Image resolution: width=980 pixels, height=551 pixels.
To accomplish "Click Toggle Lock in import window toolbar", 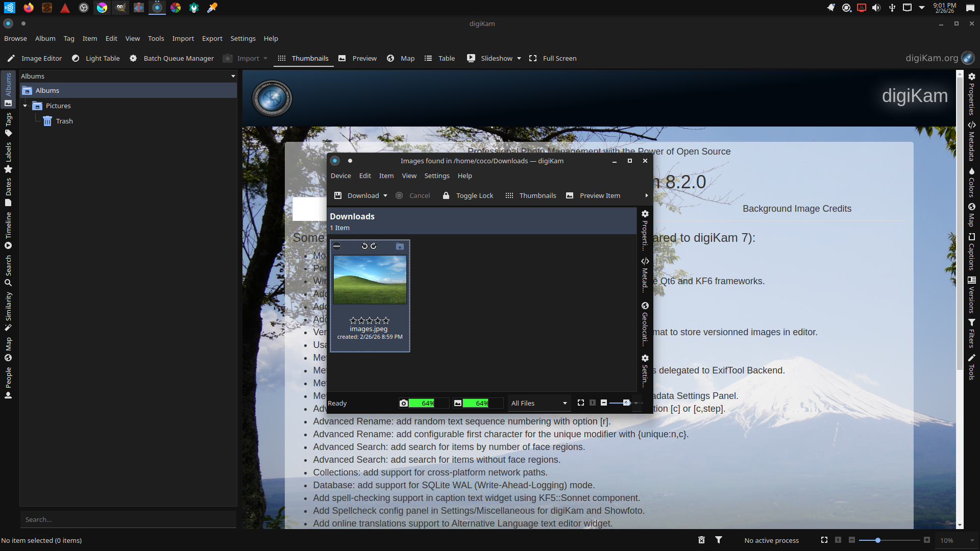I will [x=468, y=195].
